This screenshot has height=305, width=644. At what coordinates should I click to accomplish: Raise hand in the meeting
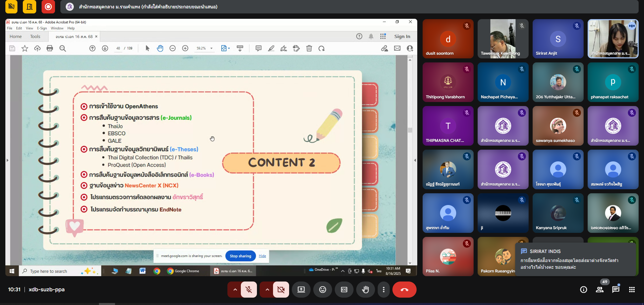[x=366, y=290]
